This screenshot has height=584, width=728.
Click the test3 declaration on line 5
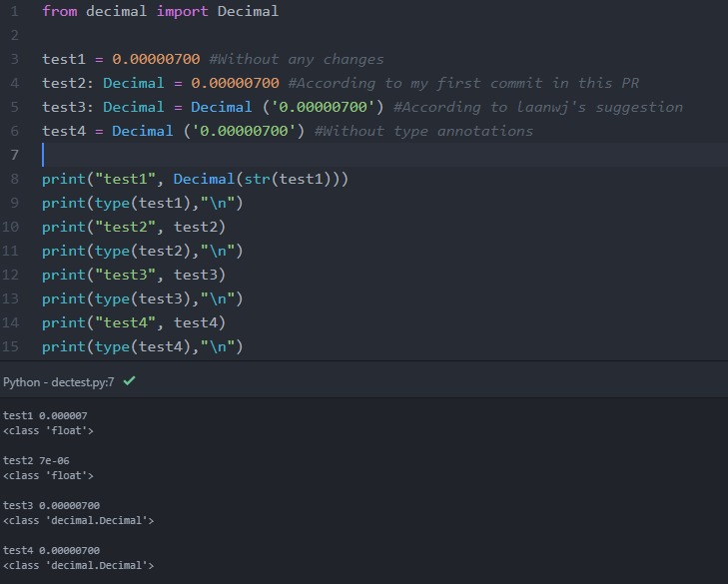213,107
